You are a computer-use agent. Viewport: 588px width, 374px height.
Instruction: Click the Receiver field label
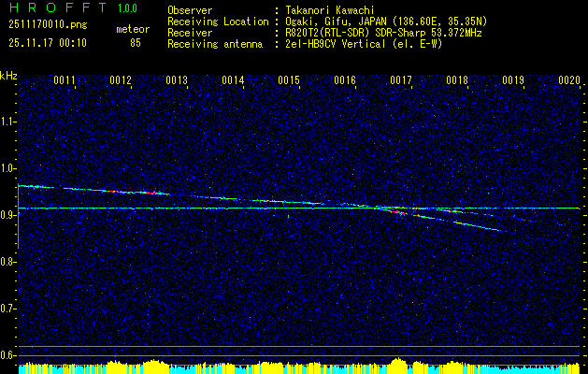point(190,33)
